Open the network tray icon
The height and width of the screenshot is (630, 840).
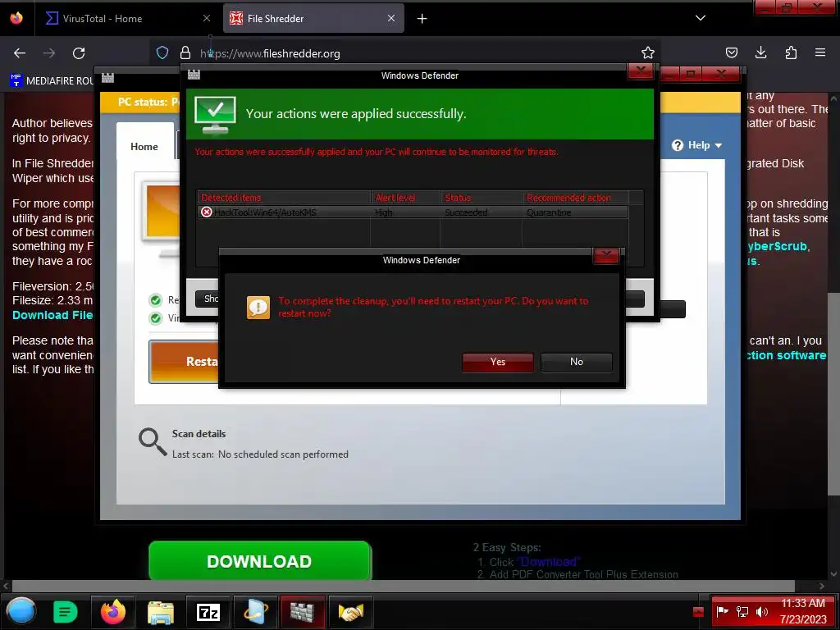click(x=742, y=611)
